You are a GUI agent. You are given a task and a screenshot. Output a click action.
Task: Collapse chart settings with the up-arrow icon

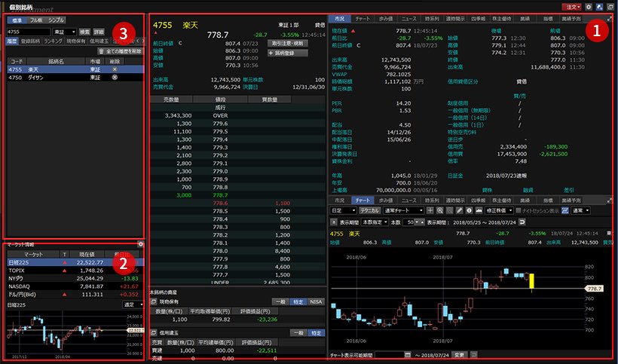coord(333,222)
